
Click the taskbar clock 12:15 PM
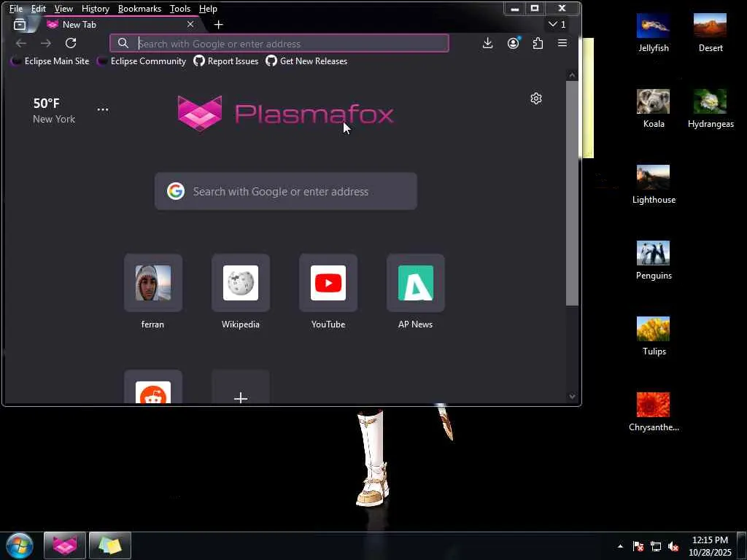[710, 546]
